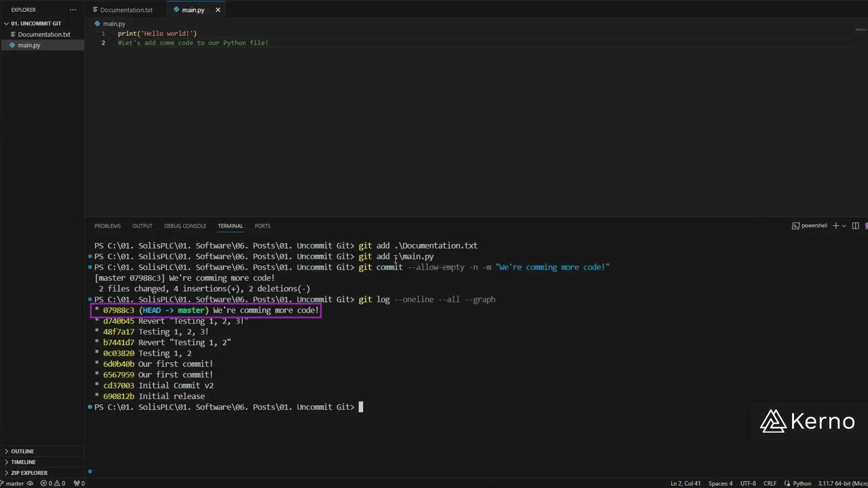This screenshot has width=868, height=488.
Task: Click the powershell terminal label
Action: (x=814, y=225)
